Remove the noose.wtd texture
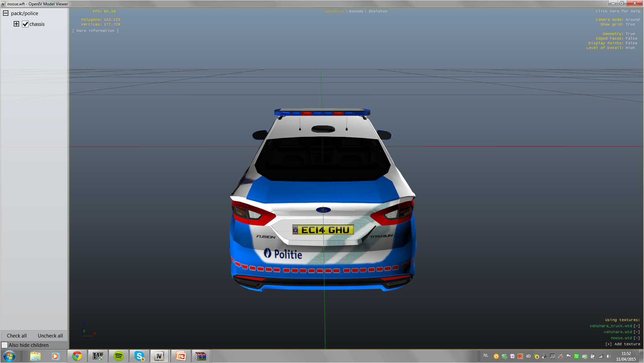 coord(637,338)
